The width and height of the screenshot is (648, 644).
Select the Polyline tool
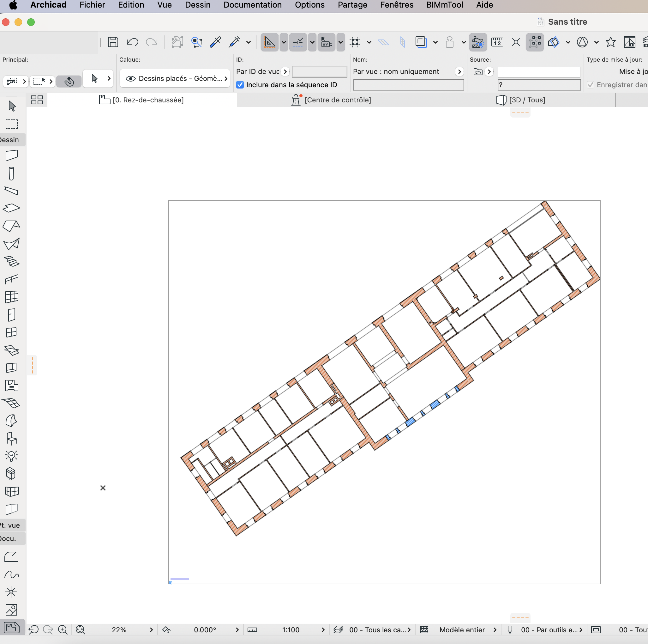click(11, 557)
